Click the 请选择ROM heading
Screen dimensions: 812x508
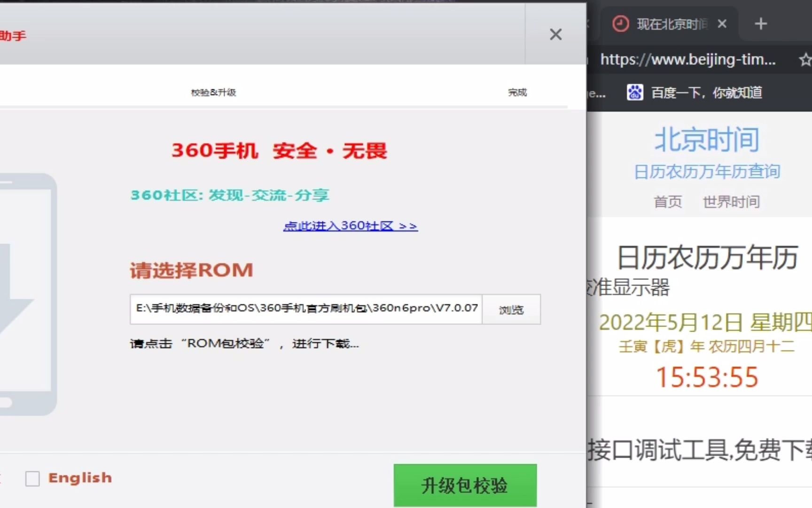(191, 270)
